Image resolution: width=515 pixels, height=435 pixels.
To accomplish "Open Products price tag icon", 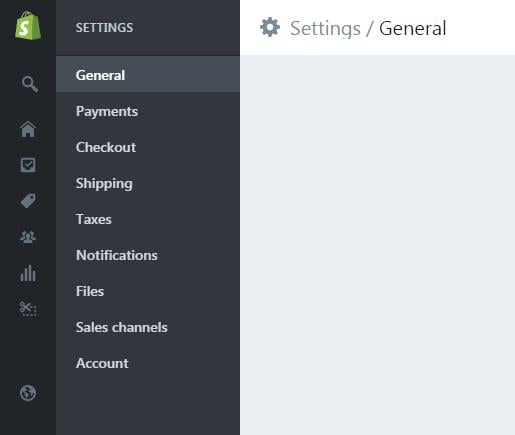I will click(x=28, y=201).
